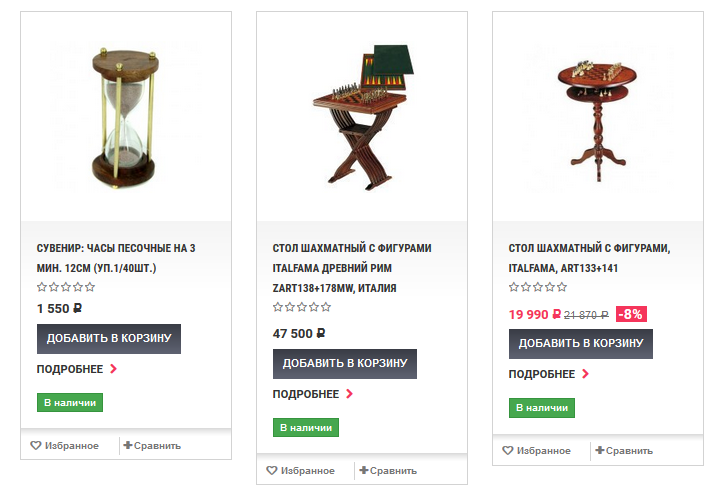Rate the ART133+141 table with first star
This screenshot has width=723, height=493.
pos(514,287)
